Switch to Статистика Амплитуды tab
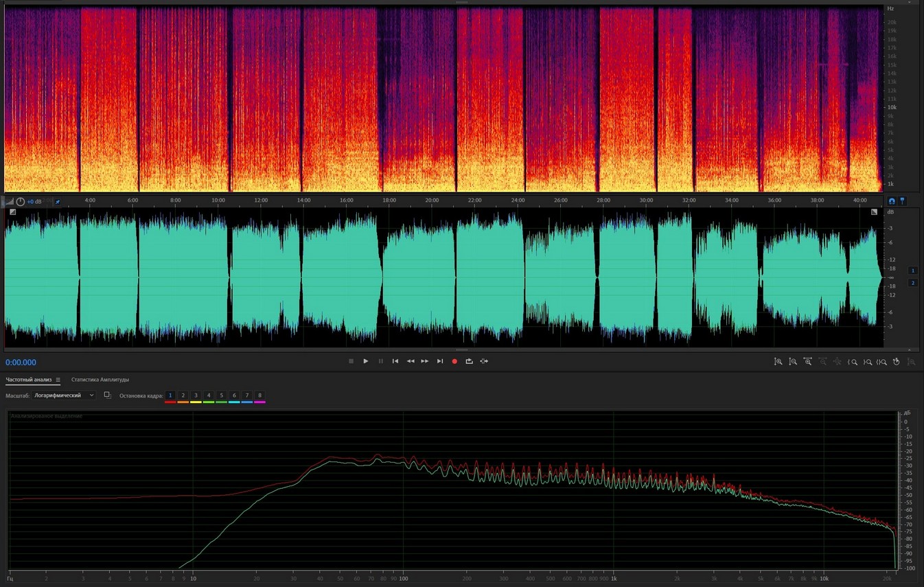 coord(100,380)
